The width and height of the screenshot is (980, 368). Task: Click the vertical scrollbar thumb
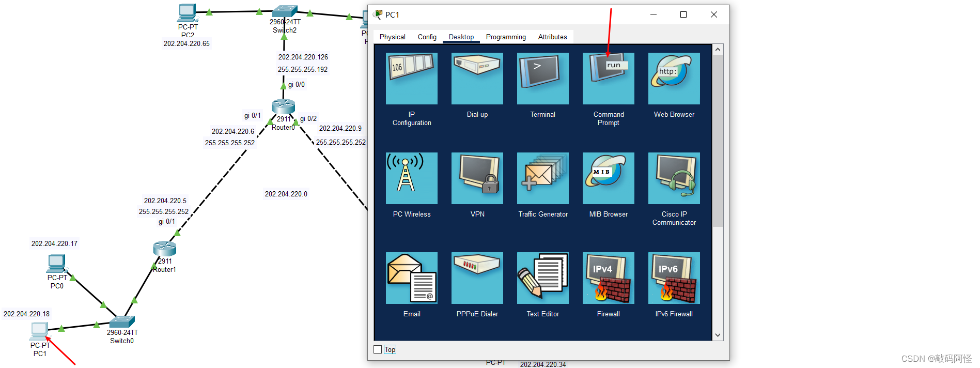click(718, 141)
